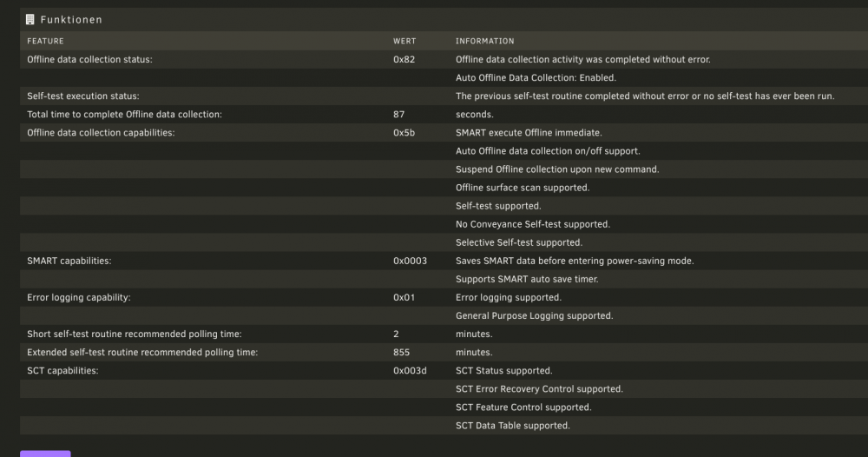Click the Auto Offline Data Collection: Enabled text

pos(536,77)
